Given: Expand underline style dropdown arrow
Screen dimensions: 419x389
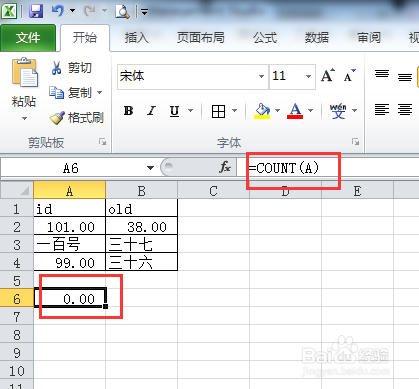Looking at the screenshot, I should coord(191,110).
